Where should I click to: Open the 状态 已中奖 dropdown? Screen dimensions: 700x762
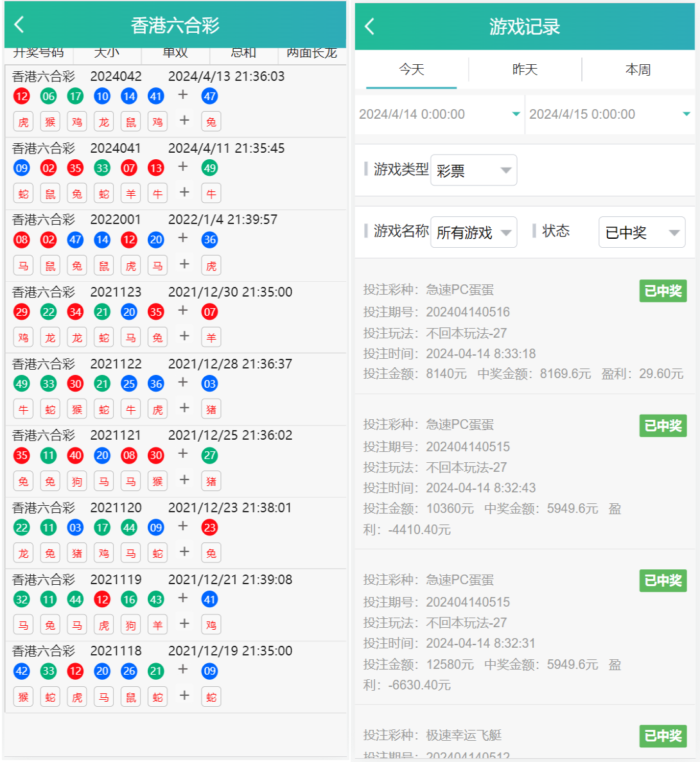(641, 232)
